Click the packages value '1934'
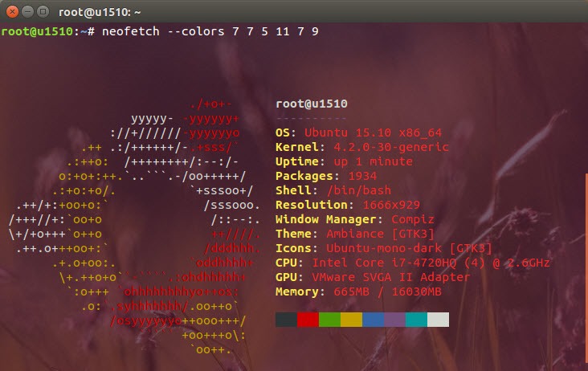 pos(362,176)
